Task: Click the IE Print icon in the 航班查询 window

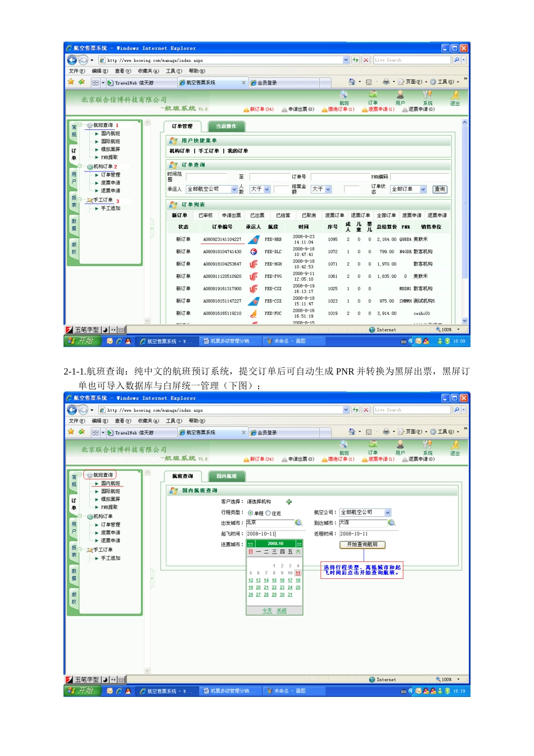Action: pyautogui.click(x=386, y=431)
